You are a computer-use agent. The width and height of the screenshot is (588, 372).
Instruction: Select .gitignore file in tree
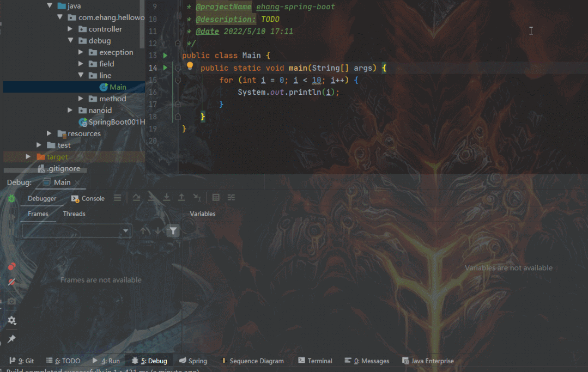click(x=59, y=169)
